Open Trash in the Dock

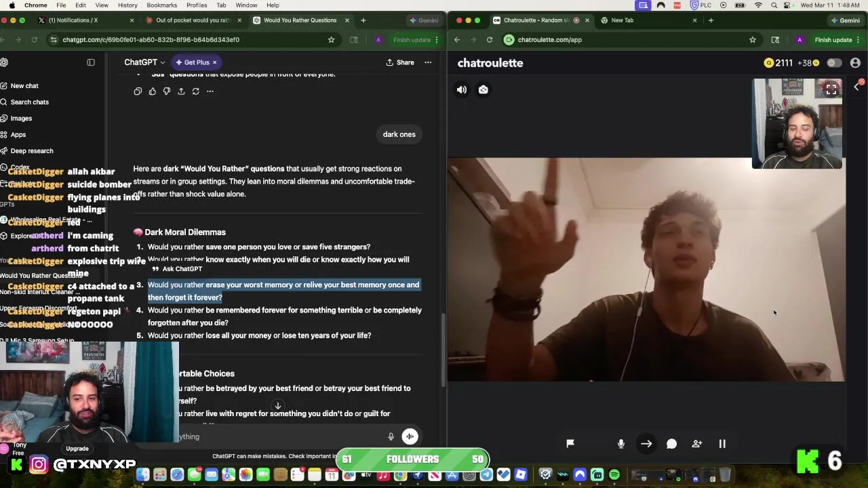[725, 475]
